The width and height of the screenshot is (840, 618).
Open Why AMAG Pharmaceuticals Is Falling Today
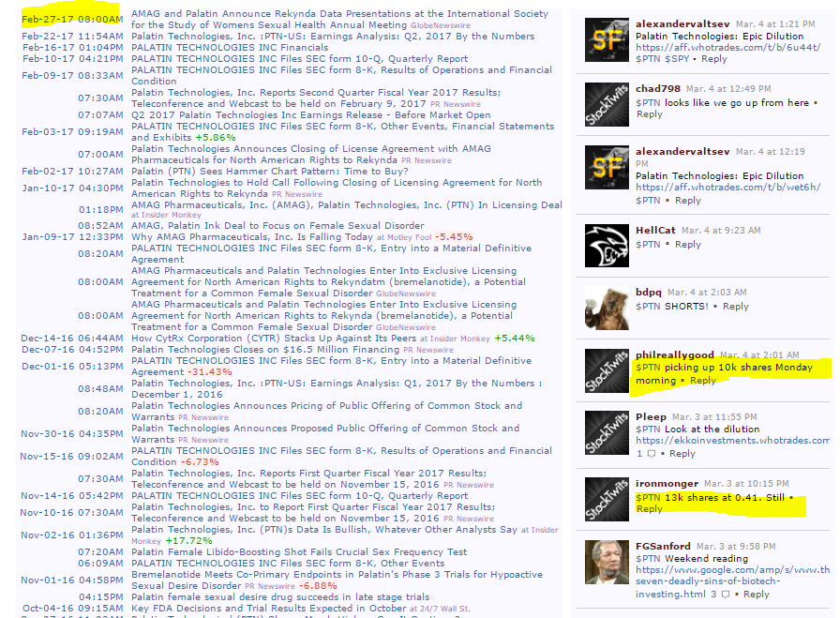click(x=252, y=237)
